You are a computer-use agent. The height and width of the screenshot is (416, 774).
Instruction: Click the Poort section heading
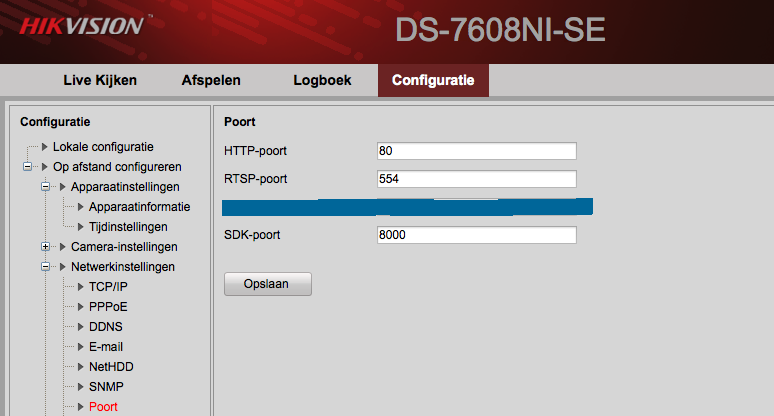(239, 121)
